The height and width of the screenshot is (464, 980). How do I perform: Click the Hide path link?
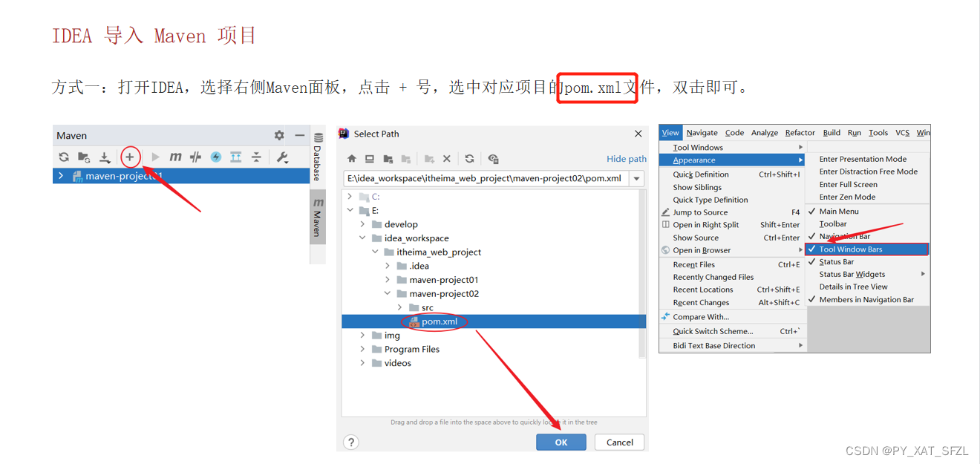point(627,159)
